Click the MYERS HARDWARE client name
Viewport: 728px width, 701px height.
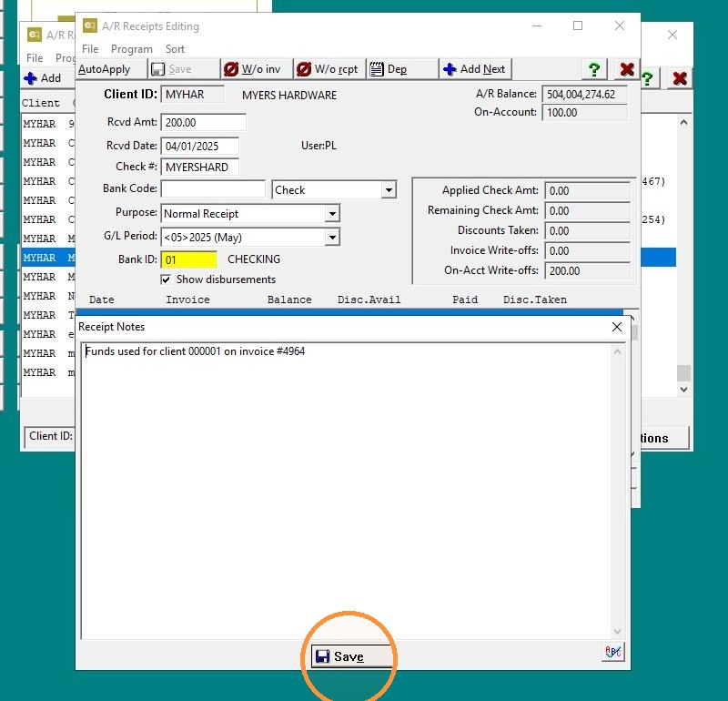(x=289, y=96)
